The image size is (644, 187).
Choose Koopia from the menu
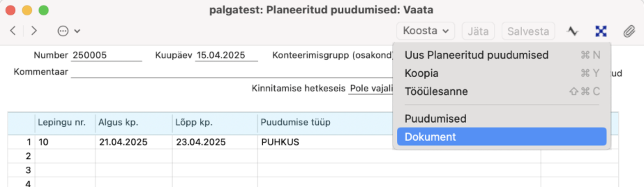pyautogui.click(x=421, y=73)
